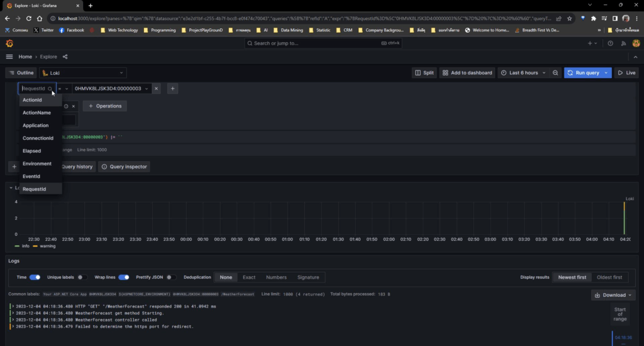The image size is (644, 346).
Task: Click Add to dashboard button
Action: pos(467,73)
